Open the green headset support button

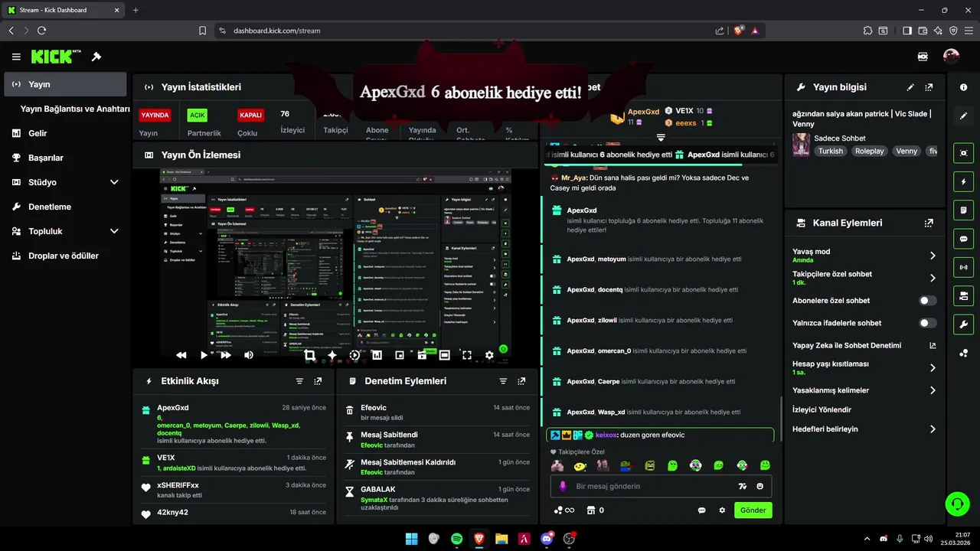click(x=957, y=504)
